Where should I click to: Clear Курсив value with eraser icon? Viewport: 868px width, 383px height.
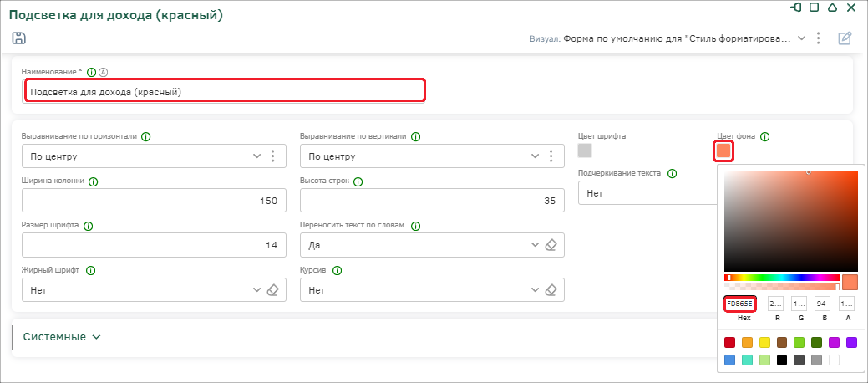pyautogui.click(x=551, y=290)
